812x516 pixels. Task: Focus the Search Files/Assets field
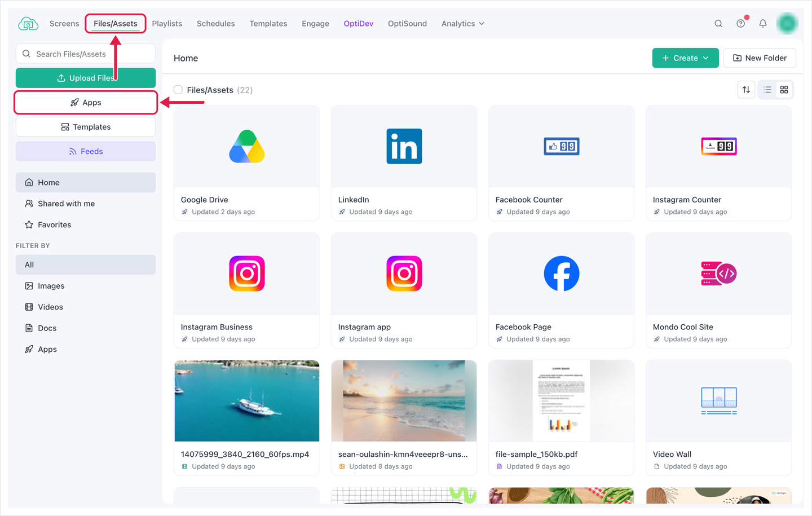(86, 54)
